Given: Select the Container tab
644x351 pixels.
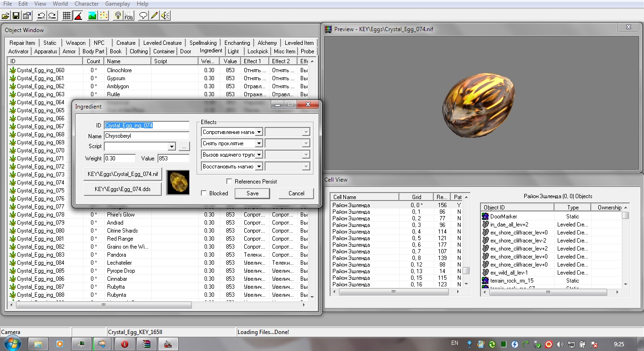Looking at the screenshot, I should click(x=164, y=51).
